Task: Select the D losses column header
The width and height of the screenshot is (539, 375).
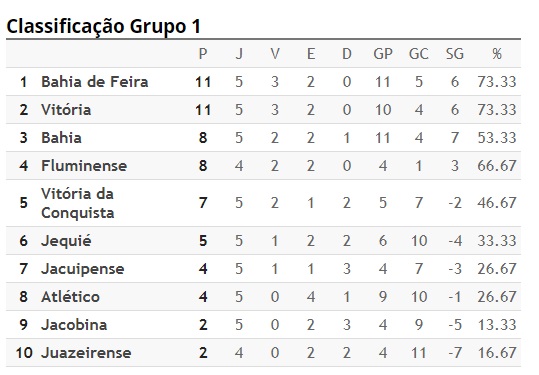Action: pyautogui.click(x=347, y=54)
